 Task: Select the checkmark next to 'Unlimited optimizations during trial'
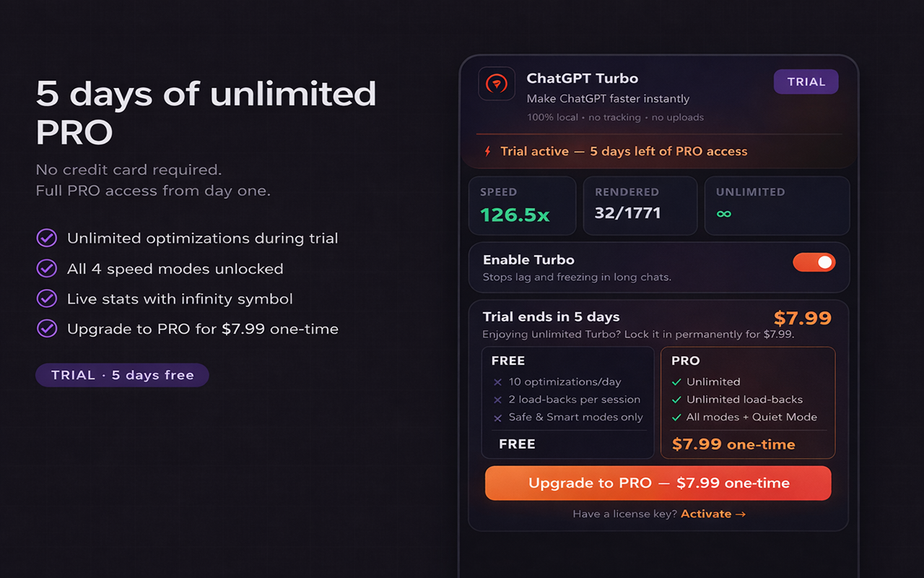[x=46, y=238]
